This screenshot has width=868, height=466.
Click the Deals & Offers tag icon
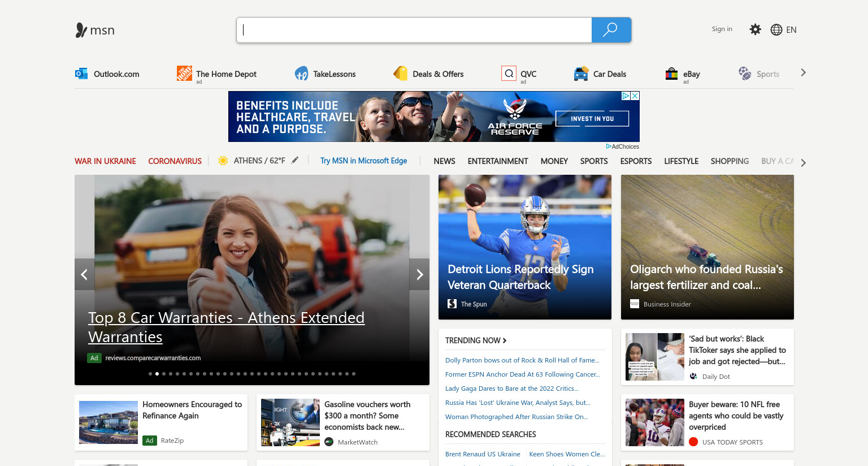[x=401, y=74]
